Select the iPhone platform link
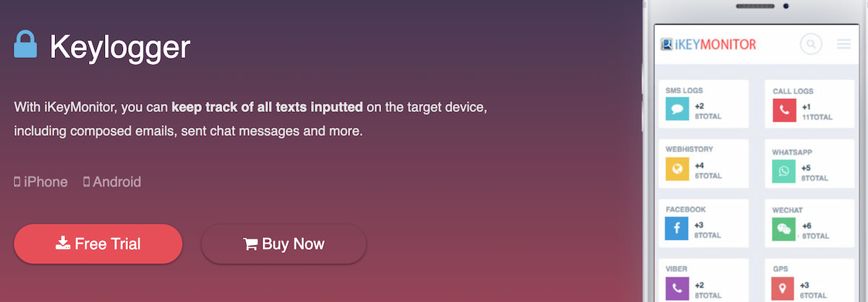868x302 pixels. click(x=41, y=182)
